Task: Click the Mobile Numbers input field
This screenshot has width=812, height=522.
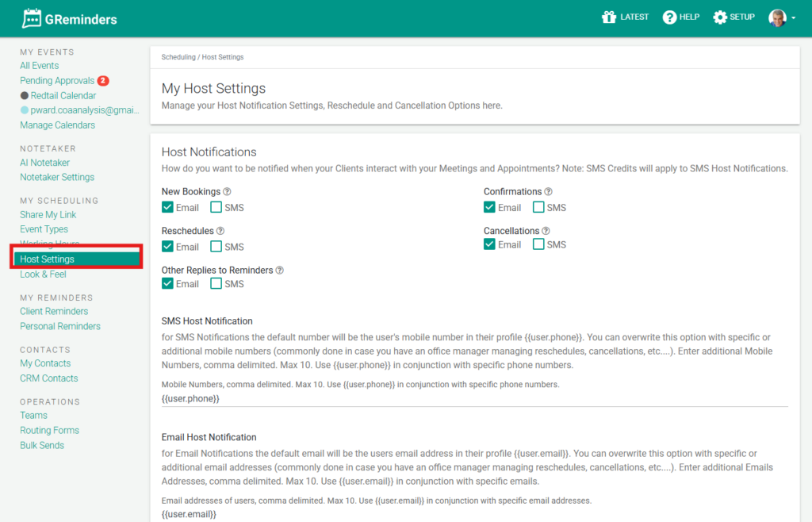Action: coord(474,398)
